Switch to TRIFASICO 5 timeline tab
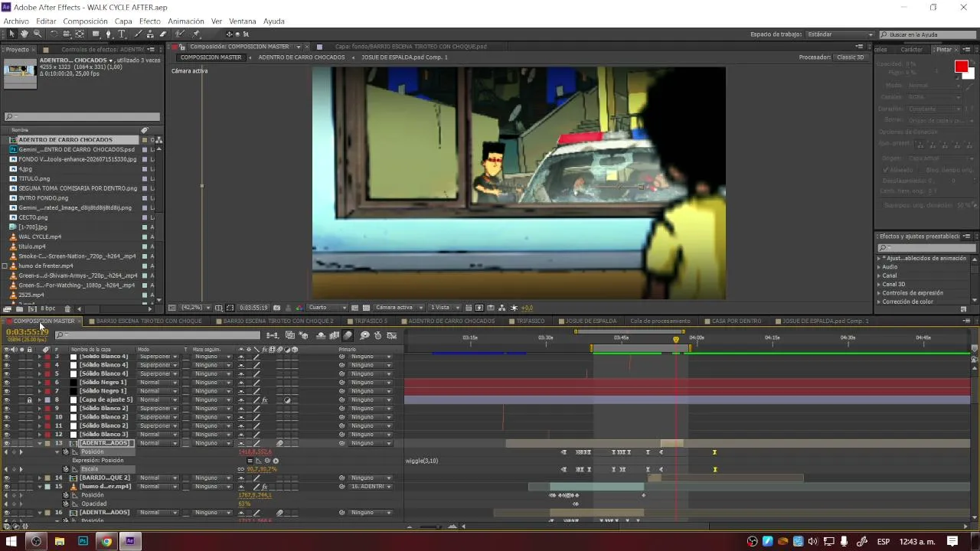The height and width of the screenshot is (551, 980). pyautogui.click(x=371, y=321)
